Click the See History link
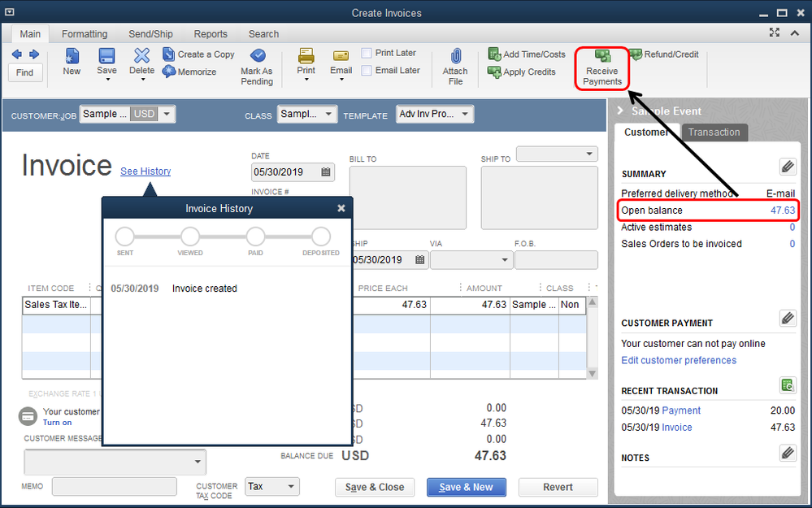Image resolution: width=812 pixels, height=508 pixels. coord(145,172)
